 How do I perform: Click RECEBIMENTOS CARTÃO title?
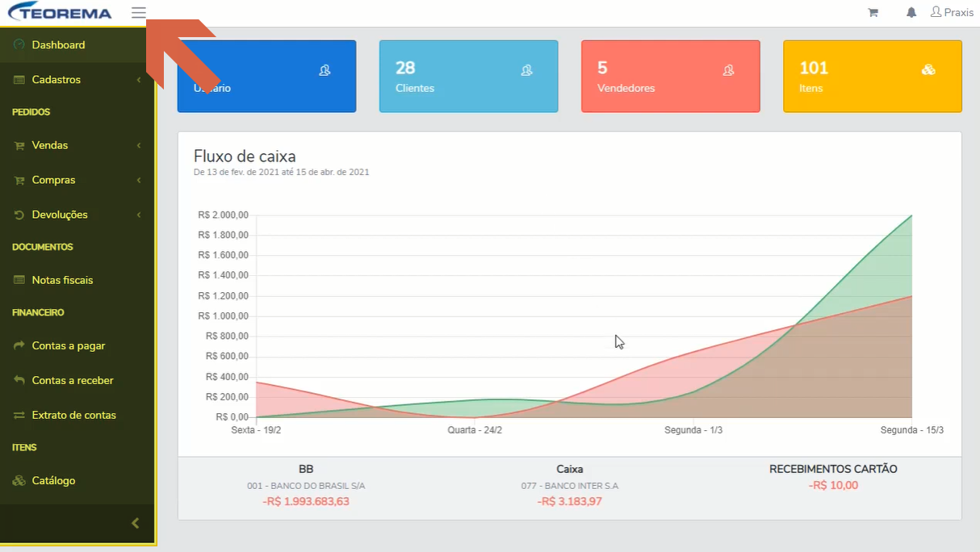833,469
